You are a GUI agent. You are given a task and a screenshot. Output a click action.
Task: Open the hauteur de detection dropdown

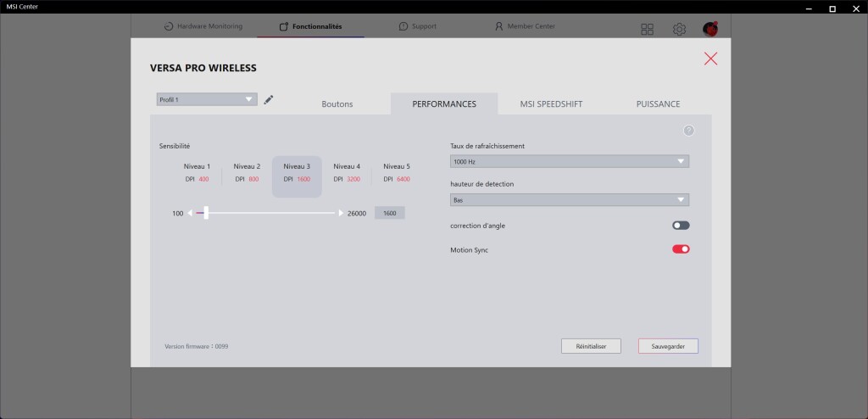tap(569, 200)
